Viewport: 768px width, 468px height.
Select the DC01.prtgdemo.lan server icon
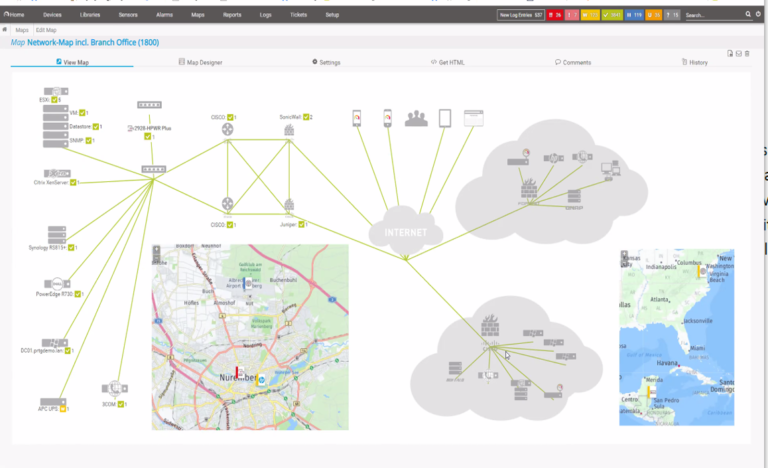pos(54,343)
